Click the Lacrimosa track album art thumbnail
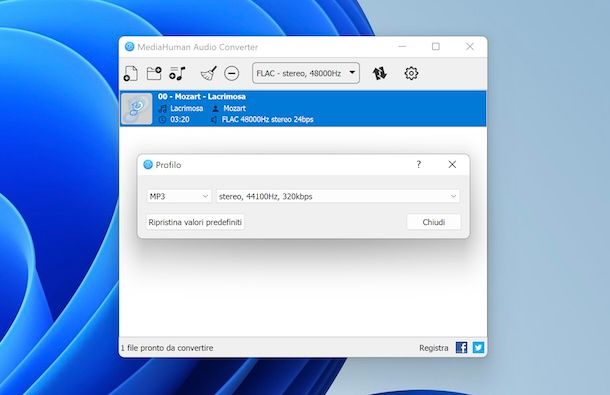Viewport: 610px width, 395px height. (x=136, y=108)
